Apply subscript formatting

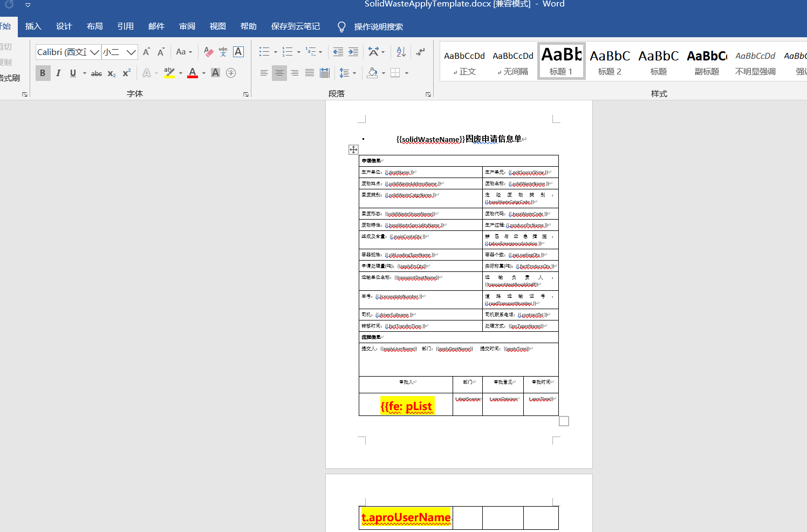tap(112, 73)
